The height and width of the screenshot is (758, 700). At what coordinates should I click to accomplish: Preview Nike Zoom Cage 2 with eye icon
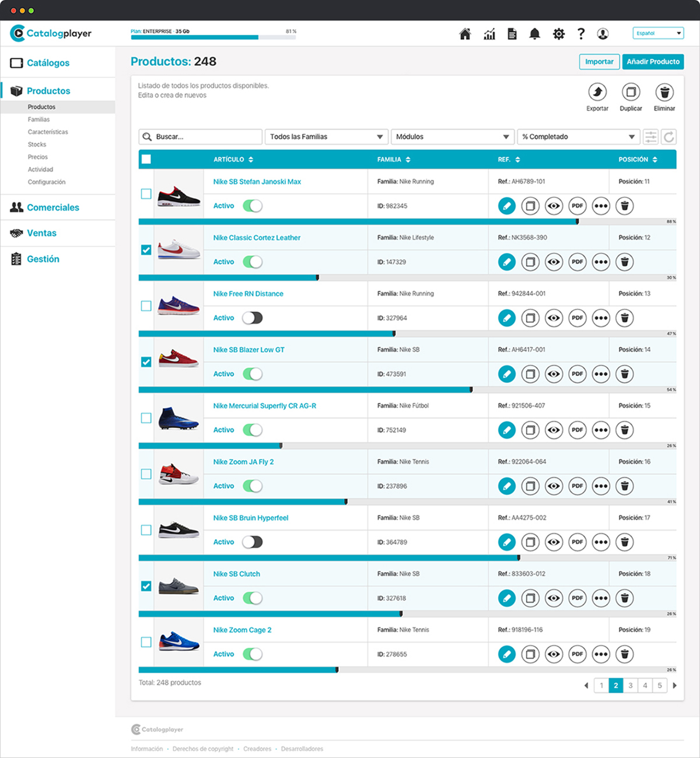point(554,654)
